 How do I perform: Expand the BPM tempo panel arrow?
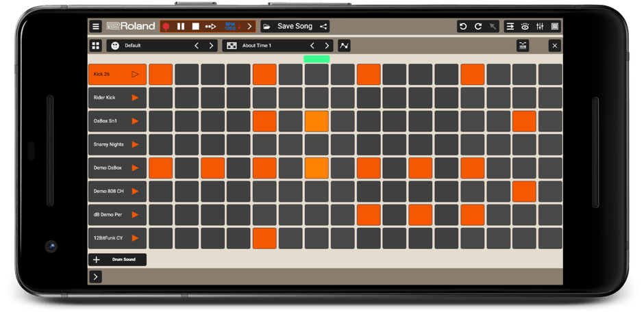[x=249, y=27]
